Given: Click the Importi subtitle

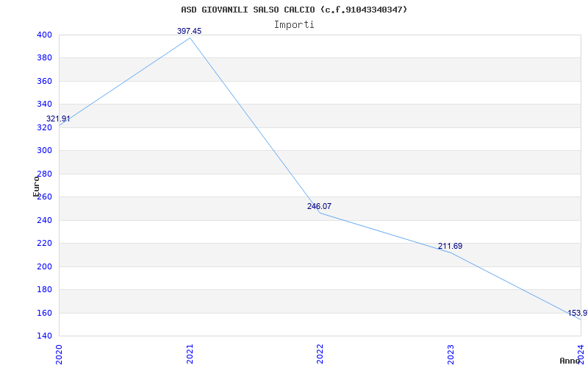Looking at the screenshot, I should point(294,25).
